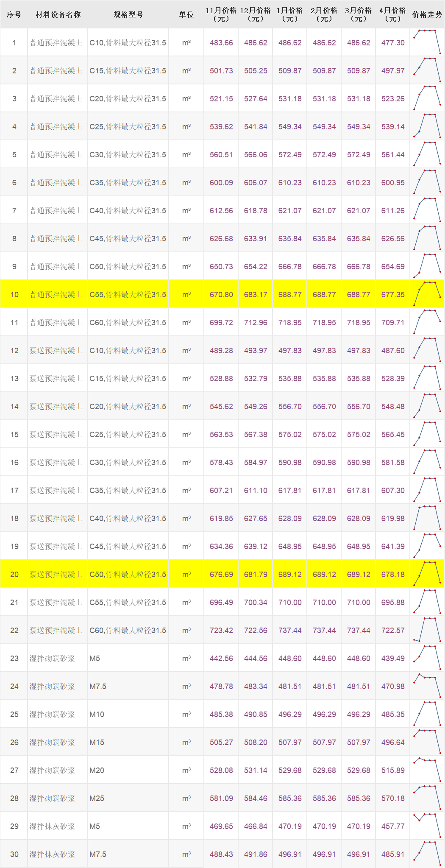This screenshot has width=445, height=868.
Task: Open the price trend graph in row 24
Action: (x=427, y=686)
